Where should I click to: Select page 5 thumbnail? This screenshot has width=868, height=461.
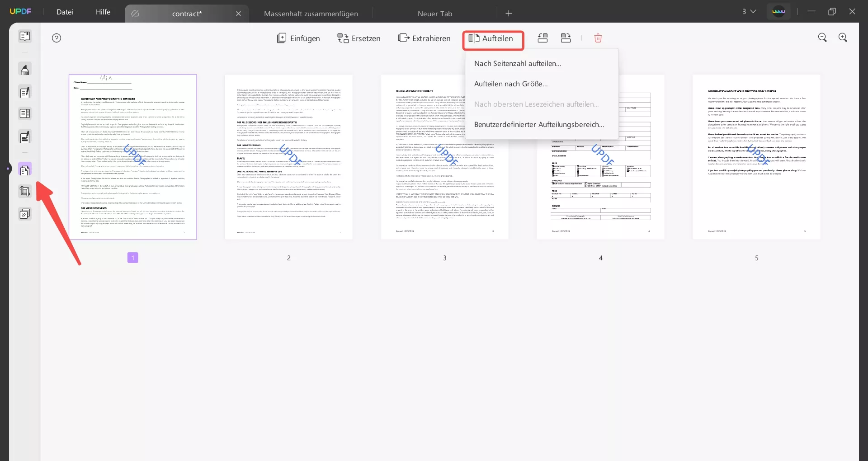pyautogui.click(x=756, y=157)
